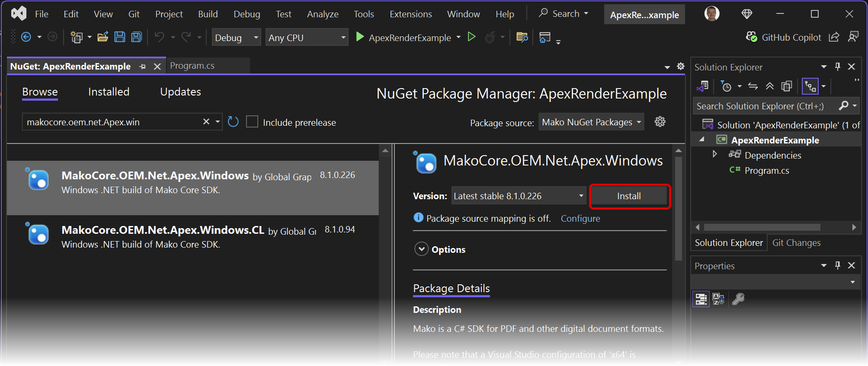Click Solution Explorer horizontal scrollbar
This screenshot has height=366, width=868.
762,227
